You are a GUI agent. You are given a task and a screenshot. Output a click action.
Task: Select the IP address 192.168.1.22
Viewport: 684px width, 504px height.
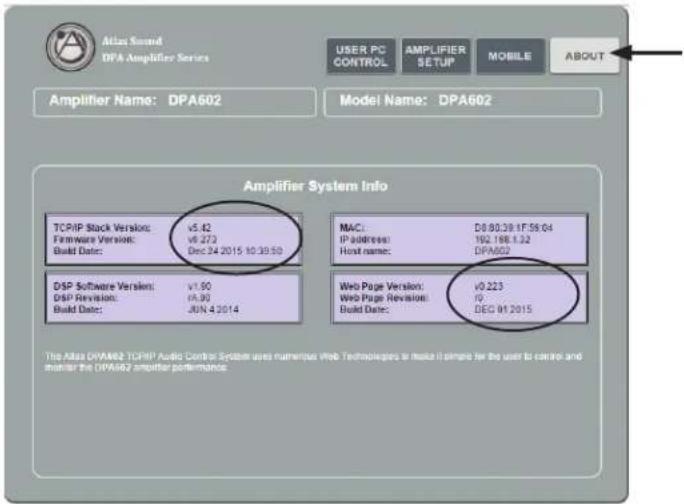(502, 240)
